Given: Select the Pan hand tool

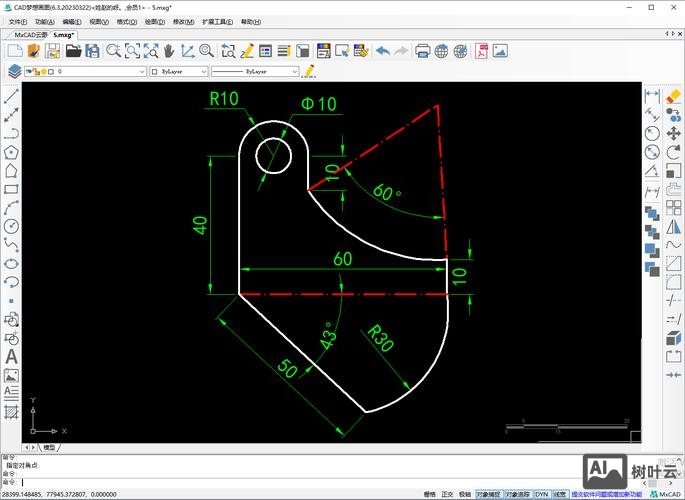Looking at the screenshot, I should 168,51.
